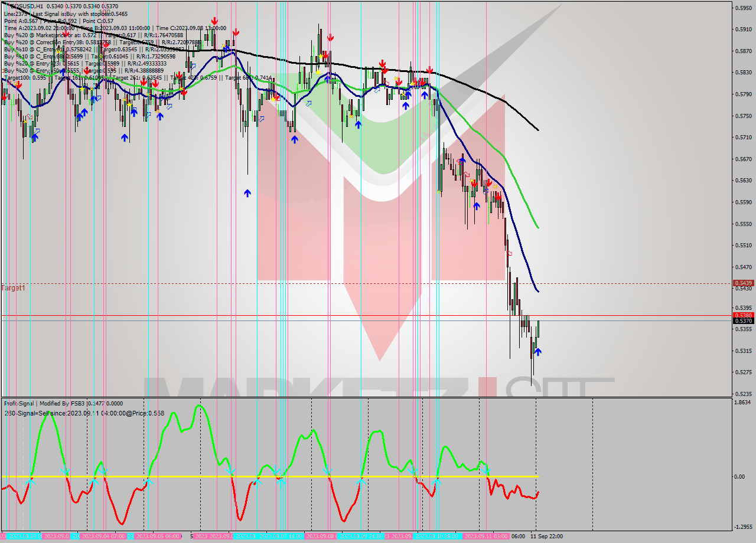
Task: Select the blue buy arrow below the latest candles
Action: click(538, 351)
